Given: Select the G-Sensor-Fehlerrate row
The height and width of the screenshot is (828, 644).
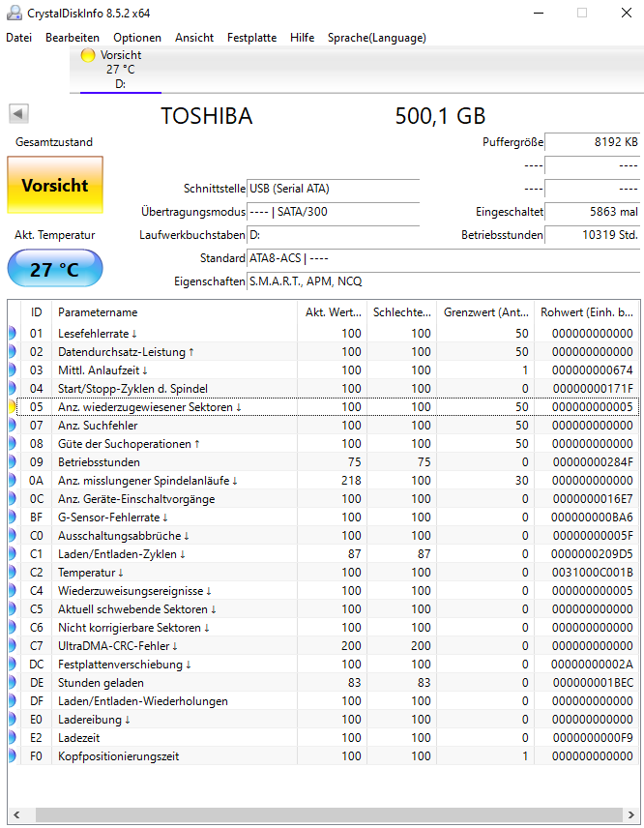Looking at the screenshot, I should (324, 517).
